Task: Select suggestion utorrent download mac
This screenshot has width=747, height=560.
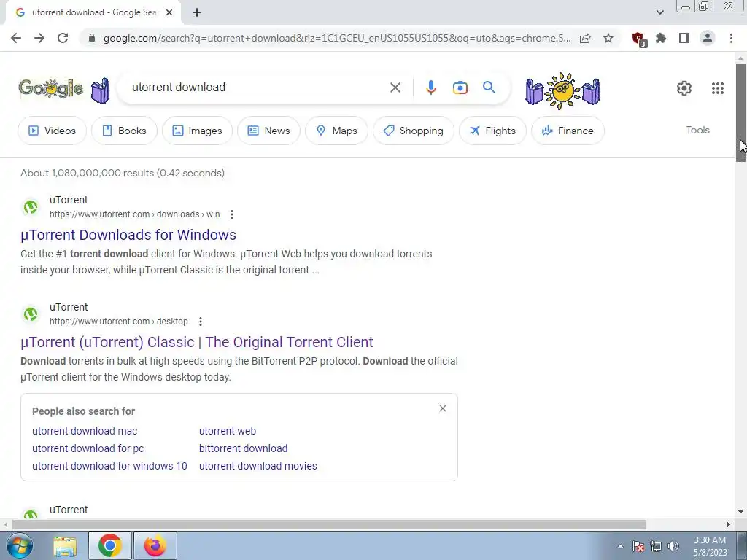Action: coord(85,431)
